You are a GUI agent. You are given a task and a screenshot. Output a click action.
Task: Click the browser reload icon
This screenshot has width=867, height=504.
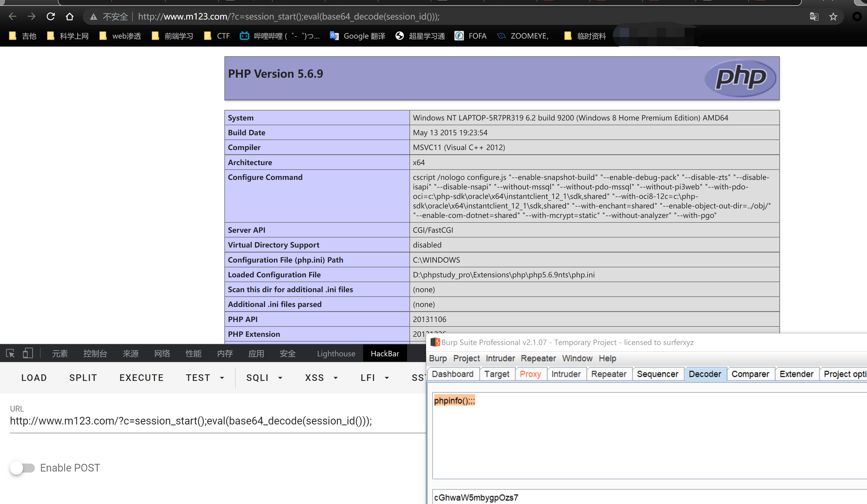[x=50, y=16]
